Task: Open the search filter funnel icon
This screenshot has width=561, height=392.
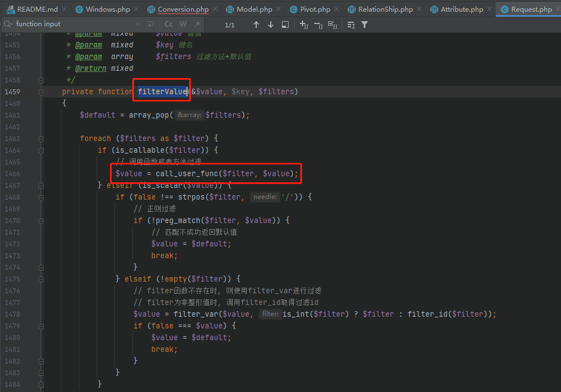Action: tap(363, 24)
